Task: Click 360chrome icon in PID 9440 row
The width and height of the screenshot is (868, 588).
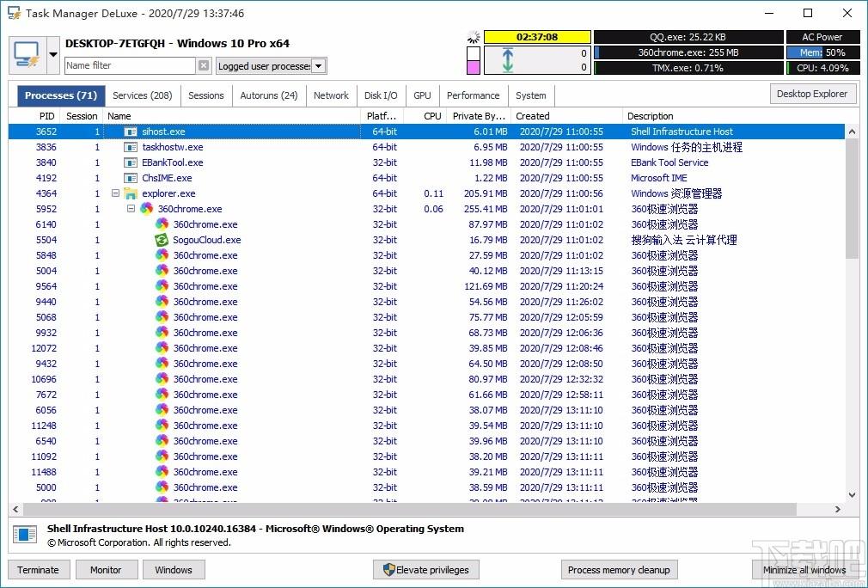Action: tap(162, 302)
